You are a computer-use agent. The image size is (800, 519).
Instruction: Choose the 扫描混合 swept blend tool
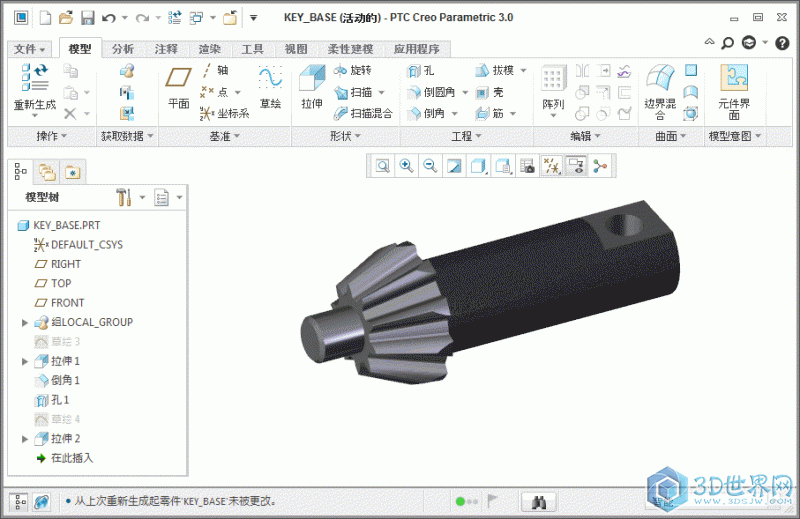point(363,113)
